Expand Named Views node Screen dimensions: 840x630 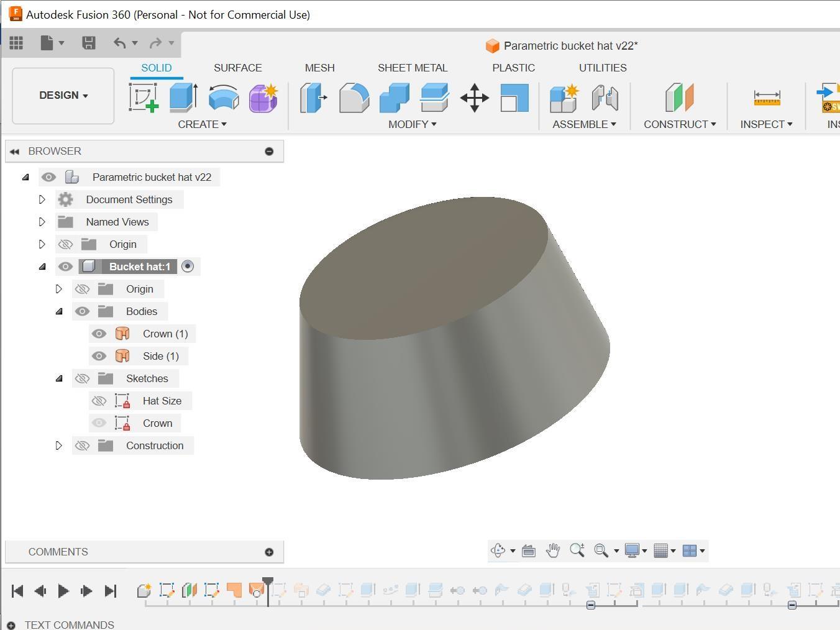tap(42, 222)
